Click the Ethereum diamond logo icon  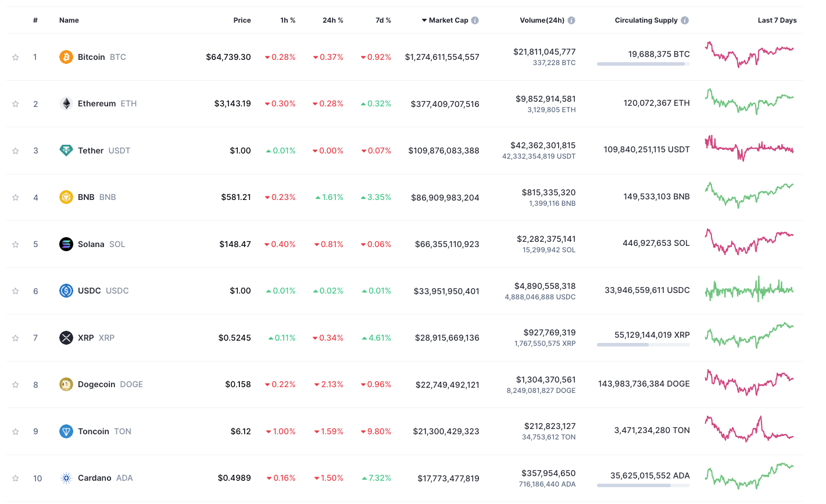pos(66,103)
